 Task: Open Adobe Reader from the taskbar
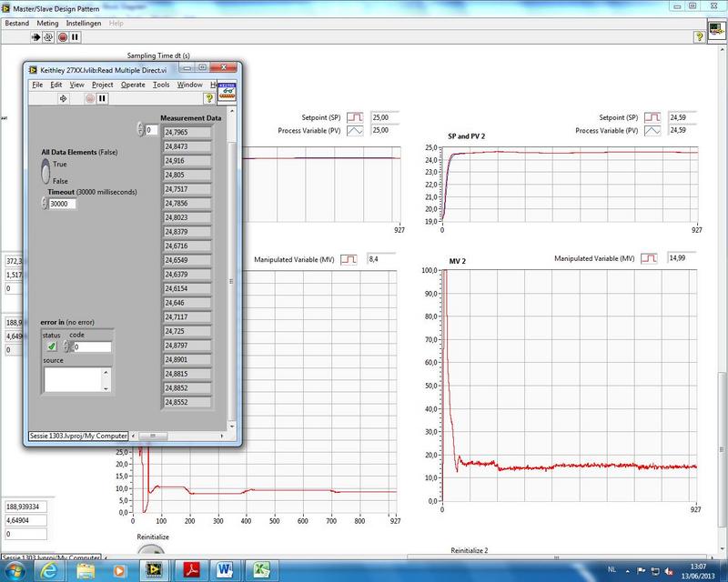click(x=192, y=570)
